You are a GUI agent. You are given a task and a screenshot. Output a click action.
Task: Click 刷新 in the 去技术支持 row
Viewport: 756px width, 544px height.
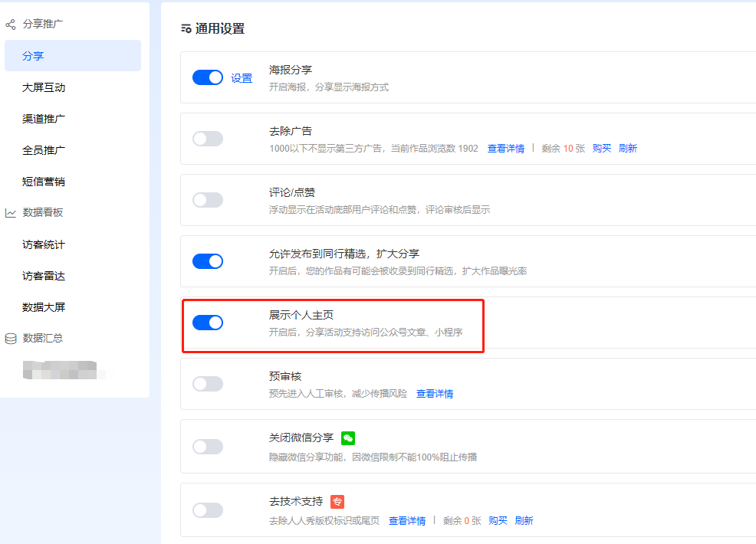point(524,521)
